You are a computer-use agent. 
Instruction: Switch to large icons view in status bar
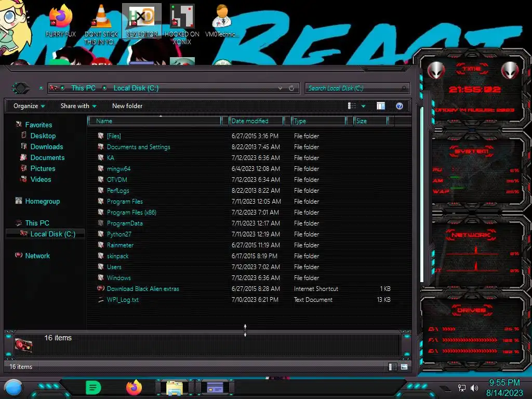(404, 367)
